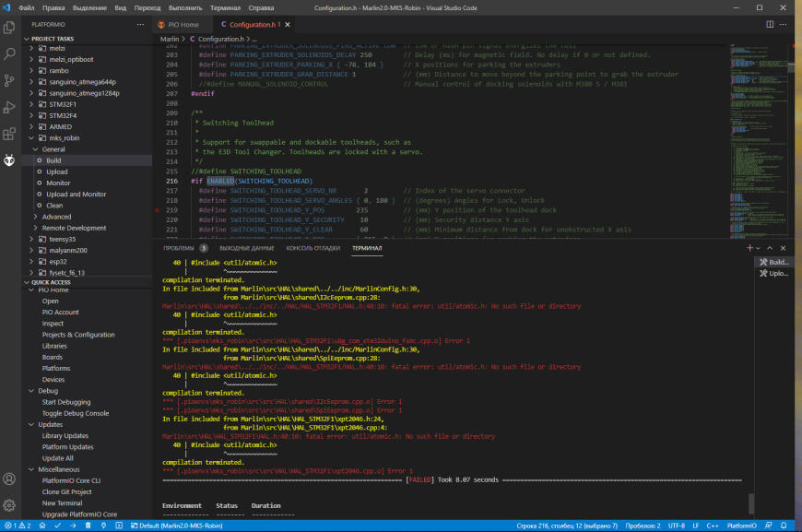This screenshot has width=802, height=532.
Task: Close the terminal panel
Action: click(783, 248)
